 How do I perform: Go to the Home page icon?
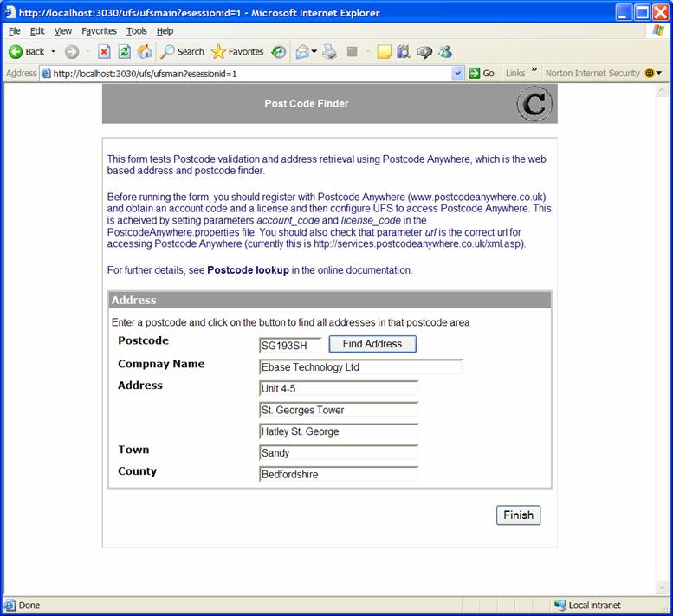(145, 52)
